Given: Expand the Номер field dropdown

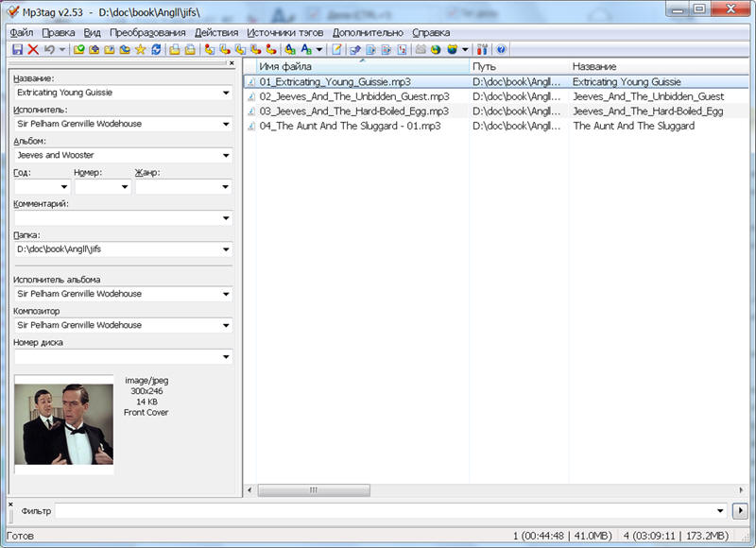Looking at the screenshot, I should click(x=125, y=186).
